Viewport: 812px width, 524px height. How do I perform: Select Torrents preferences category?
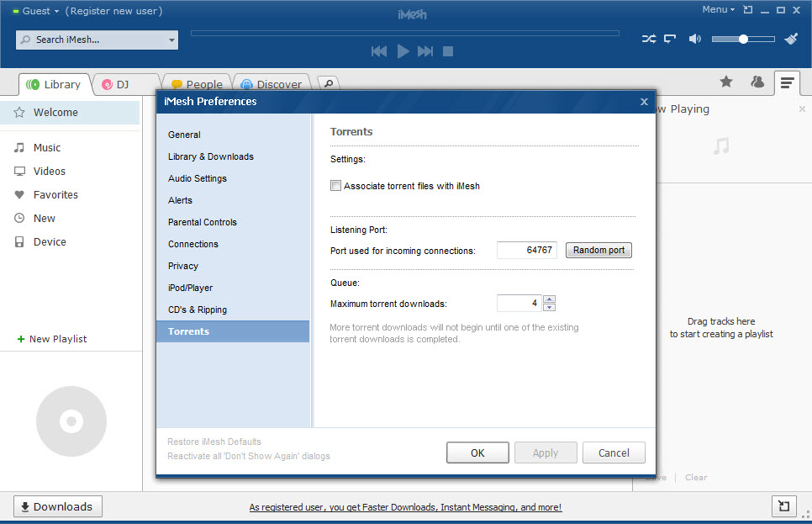(233, 331)
